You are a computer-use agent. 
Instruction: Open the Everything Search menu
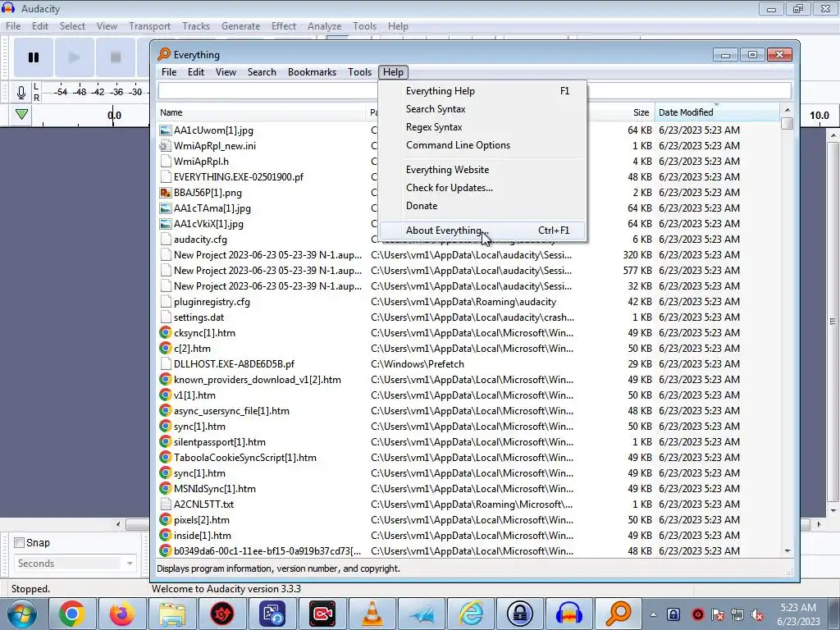tap(262, 72)
